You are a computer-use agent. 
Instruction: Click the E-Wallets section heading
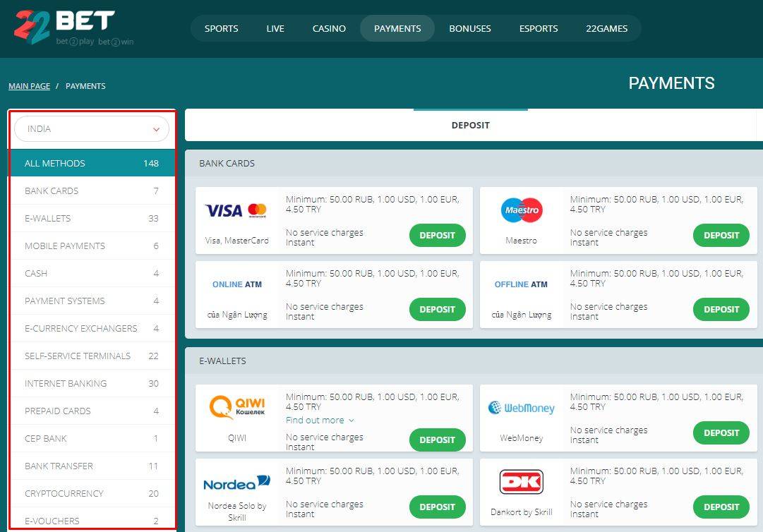[222, 361]
